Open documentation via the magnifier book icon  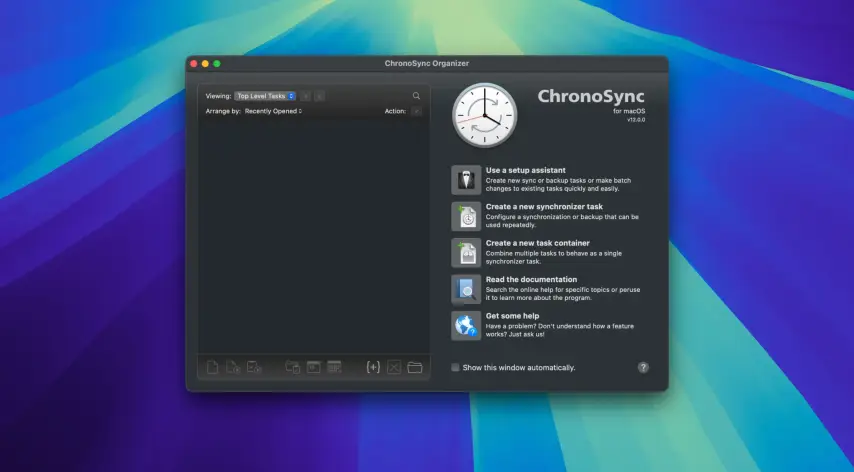click(x=465, y=290)
